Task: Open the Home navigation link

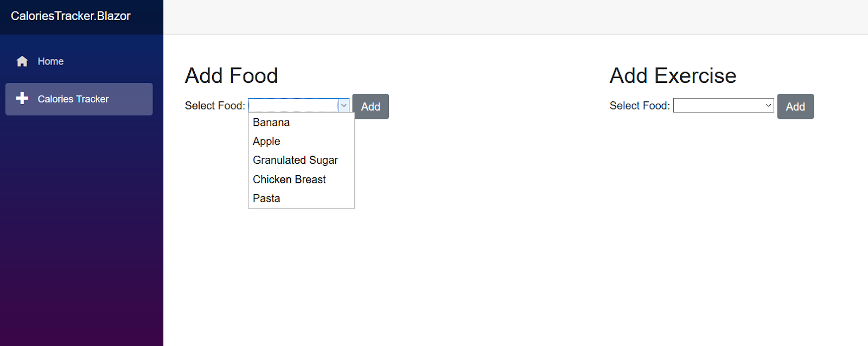Action: (50, 61)
